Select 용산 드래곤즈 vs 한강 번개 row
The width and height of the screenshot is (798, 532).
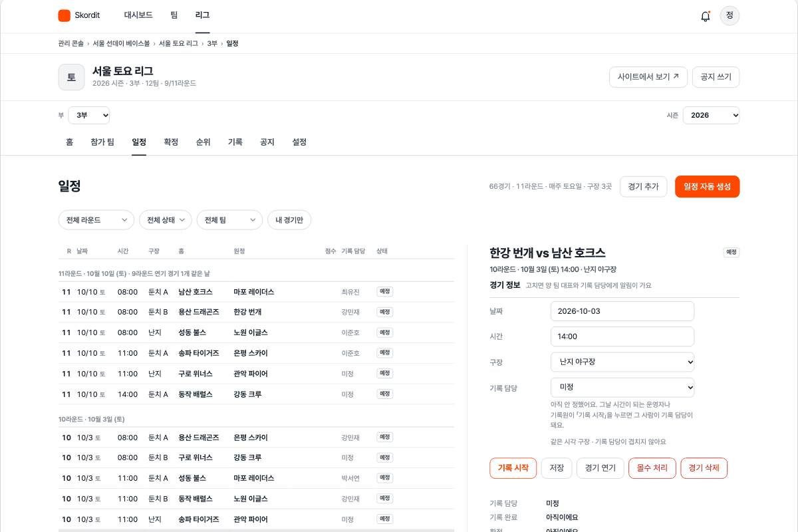pyautogui.click(x=256, y=312)
